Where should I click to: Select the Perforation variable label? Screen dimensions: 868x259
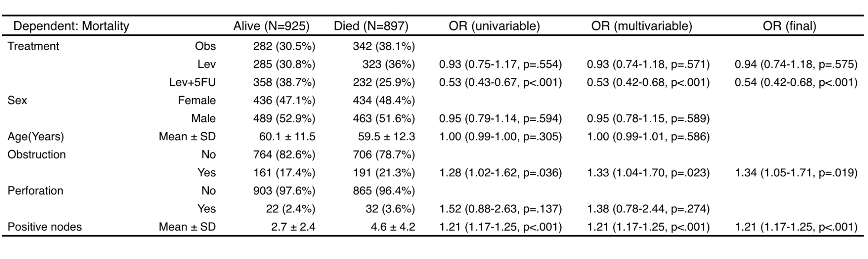(35, 191)
